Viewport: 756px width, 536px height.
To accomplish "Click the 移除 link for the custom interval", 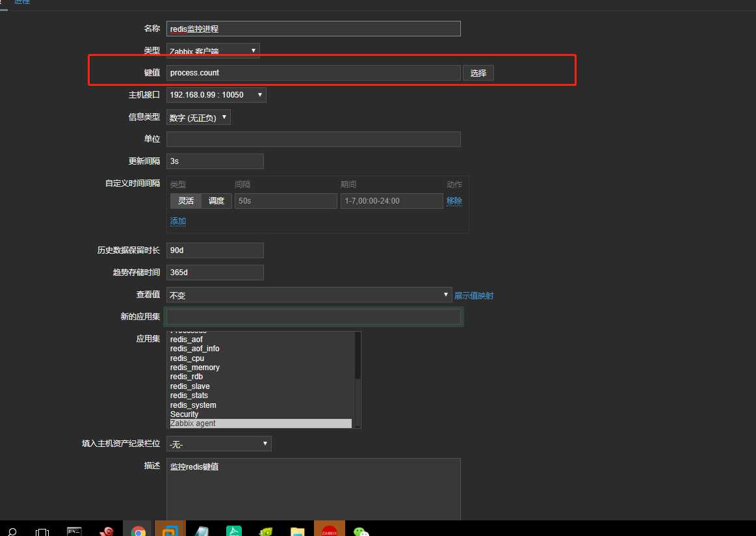I will pyautogui.click(x=454, y=201).
